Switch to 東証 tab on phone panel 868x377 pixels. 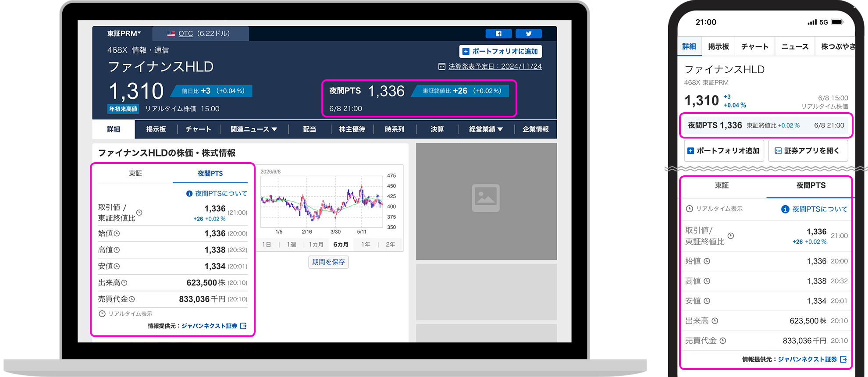(722, 185)
